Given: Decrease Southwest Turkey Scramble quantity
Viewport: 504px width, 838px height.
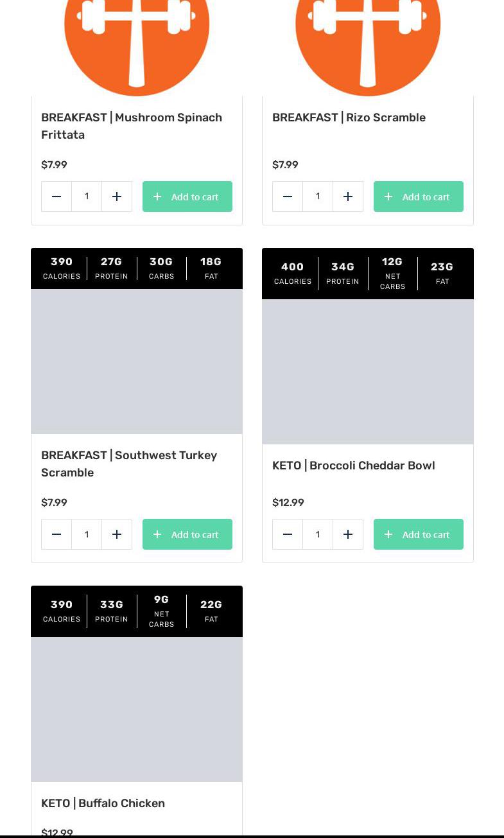Looking at the screenshot, I should coord(56,534).
